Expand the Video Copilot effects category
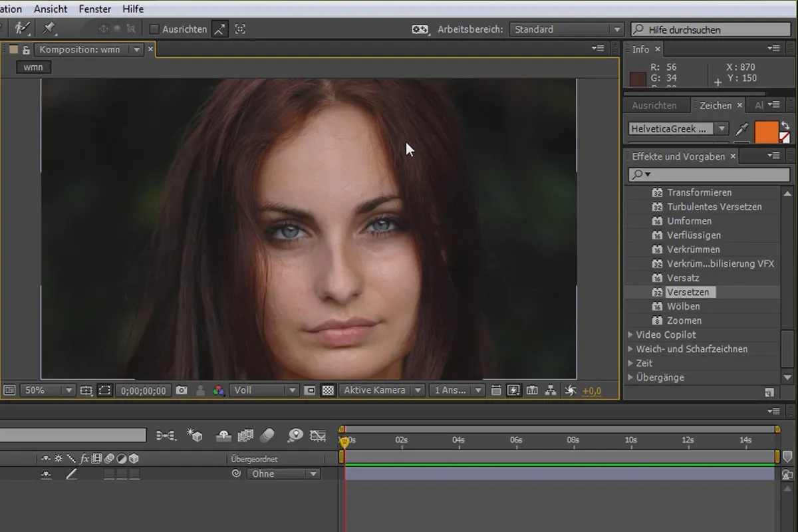Image resolution: width=798 pixels, height=532 pixels. (631, 335)
